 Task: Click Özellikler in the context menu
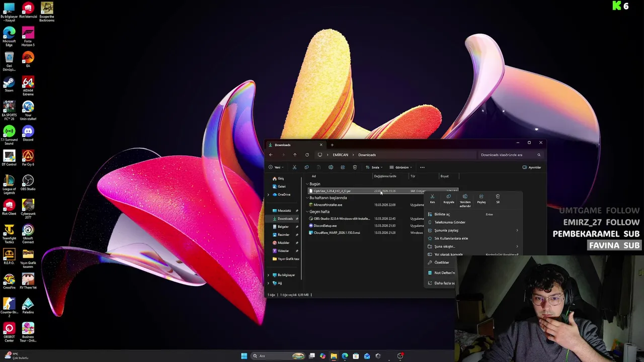(x=442, y=262)
